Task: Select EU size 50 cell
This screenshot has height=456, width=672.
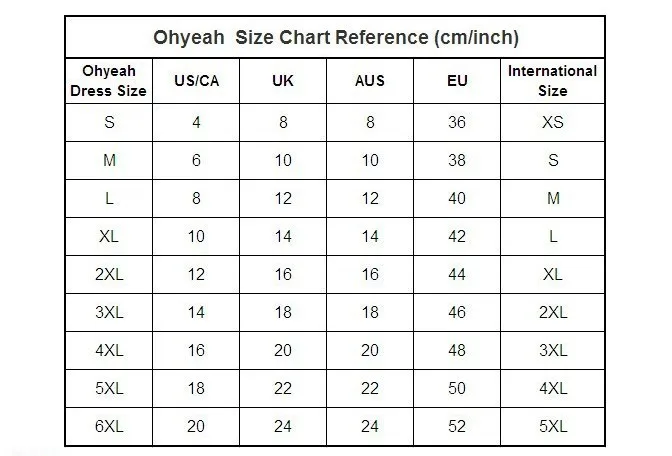Action: pos(457,388)
